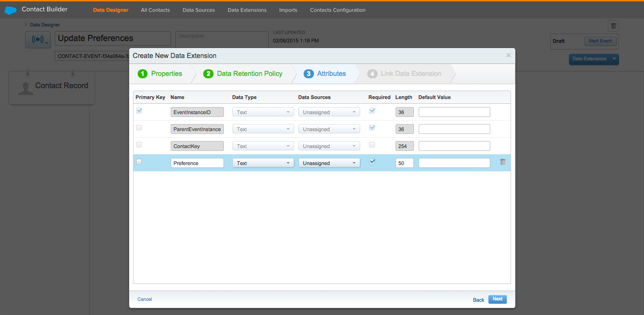Enable Primary Key for Preference

coord(139,162)
